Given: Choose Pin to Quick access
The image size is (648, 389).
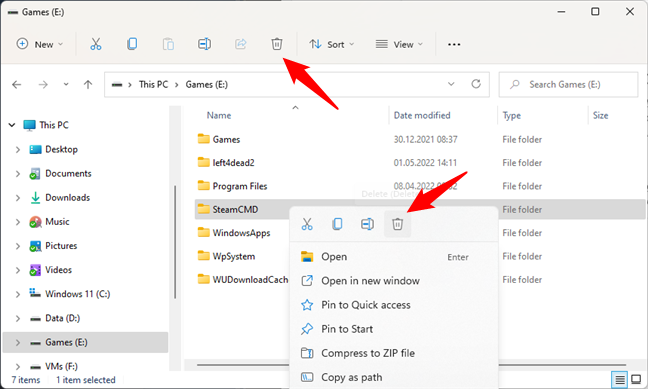Looking at the screenshot, I should pos(394,305).
